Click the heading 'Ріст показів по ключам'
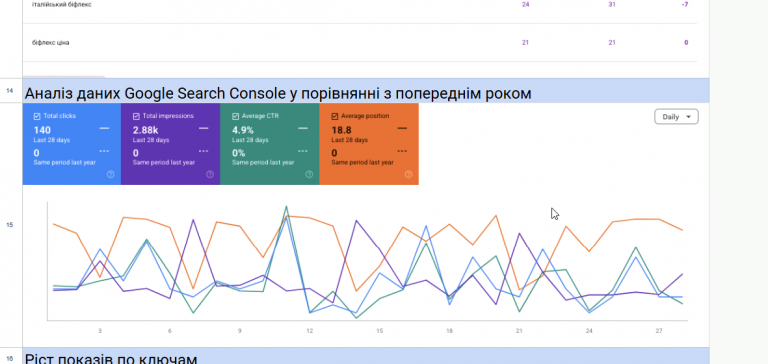The width and height of the screenshot is (768, 364). coord(111,359)
